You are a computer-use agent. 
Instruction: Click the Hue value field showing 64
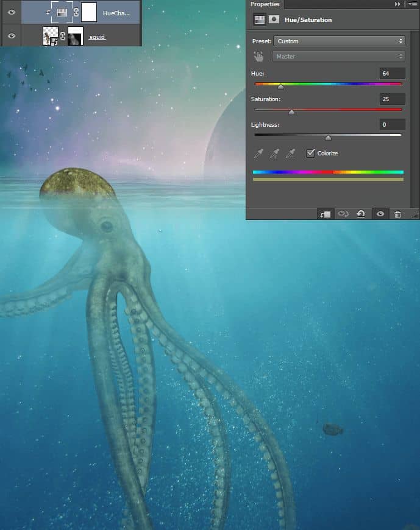pos(393,73)
